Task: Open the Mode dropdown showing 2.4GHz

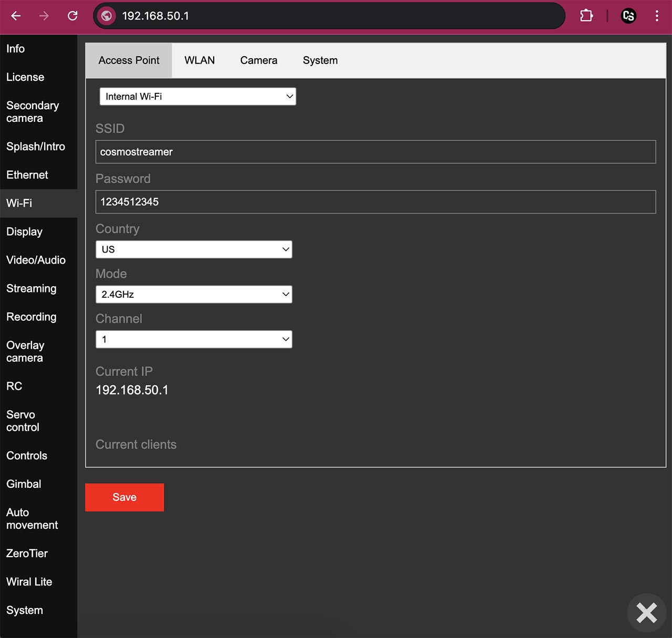Action: pyautogui.click(x=194, y=295)
